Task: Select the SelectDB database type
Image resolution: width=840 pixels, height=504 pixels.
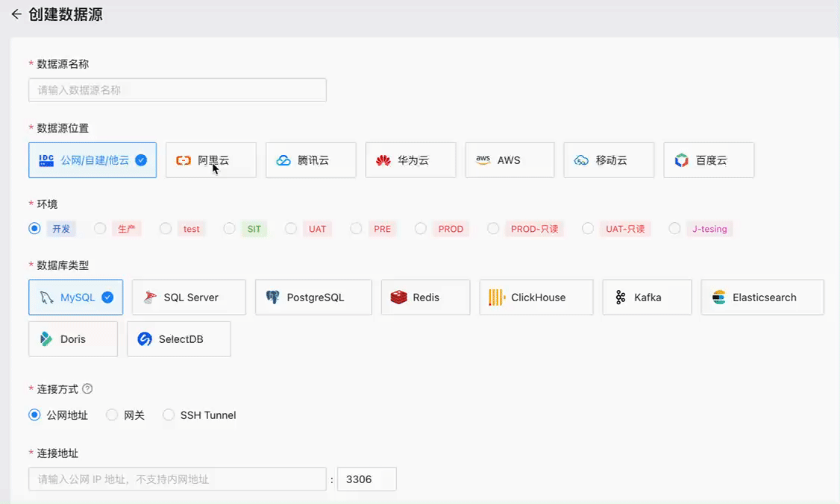Action: pyautogui.click(x=179, y=339)
